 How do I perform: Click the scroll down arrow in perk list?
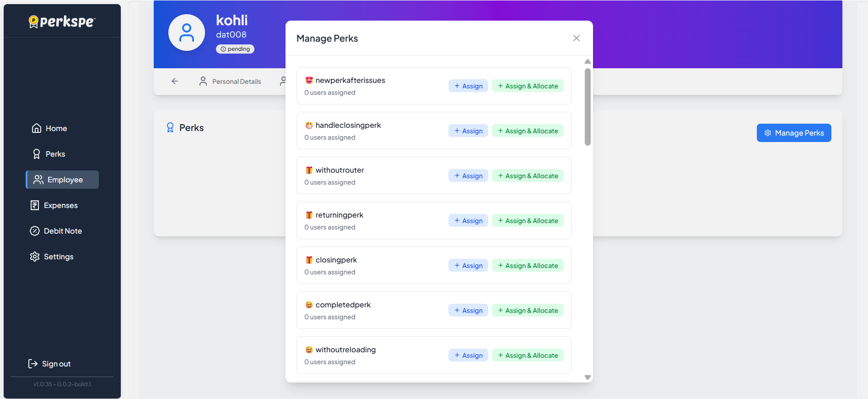click(x=588, y=377)
